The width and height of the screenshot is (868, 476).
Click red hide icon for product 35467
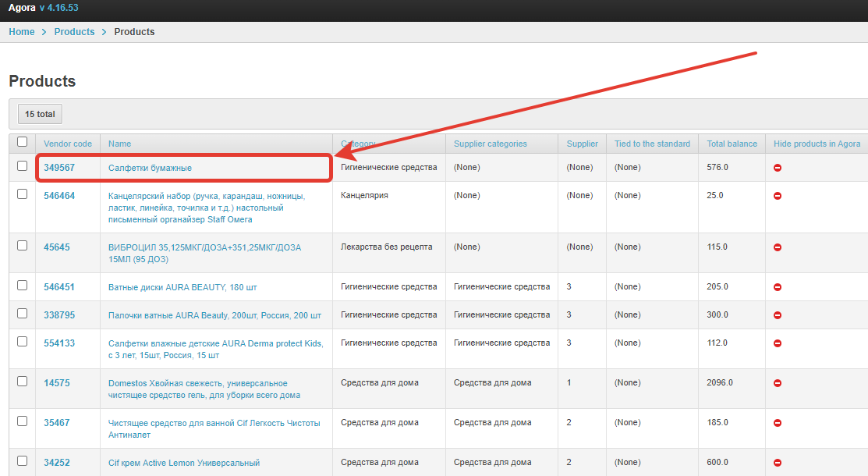point(778,423)
